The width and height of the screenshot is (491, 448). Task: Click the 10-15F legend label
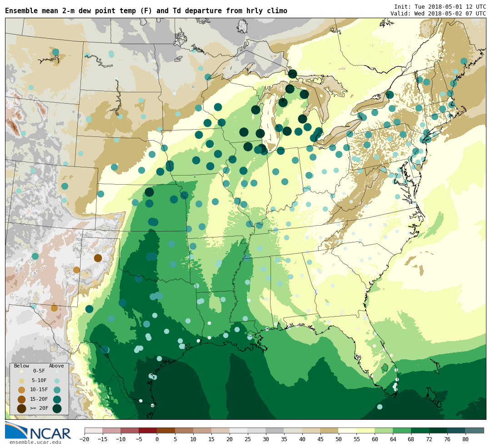point(39,390)
